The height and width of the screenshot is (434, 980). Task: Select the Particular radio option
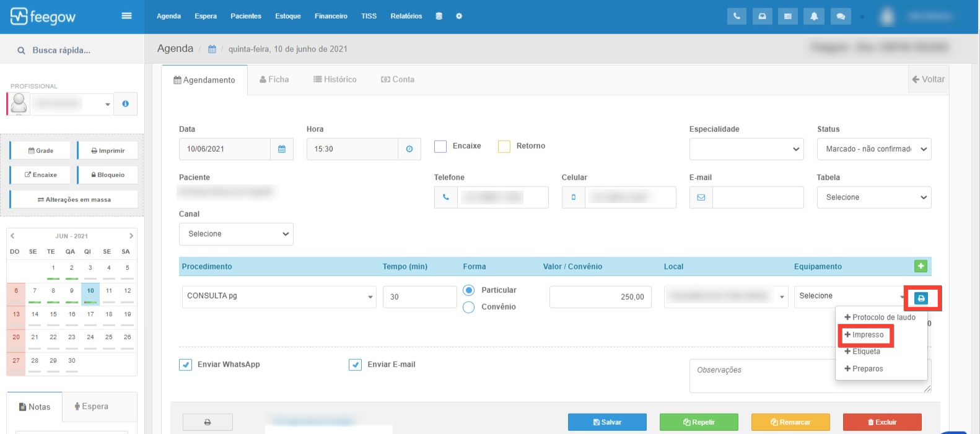(x=469, y=290)
